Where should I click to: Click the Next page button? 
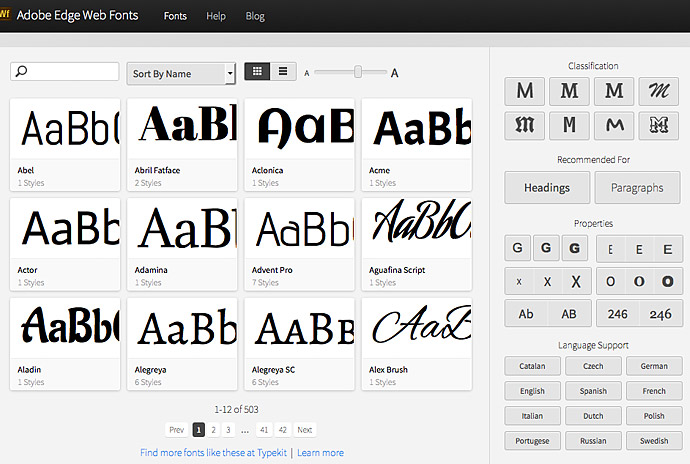click(x=305, y=430)
